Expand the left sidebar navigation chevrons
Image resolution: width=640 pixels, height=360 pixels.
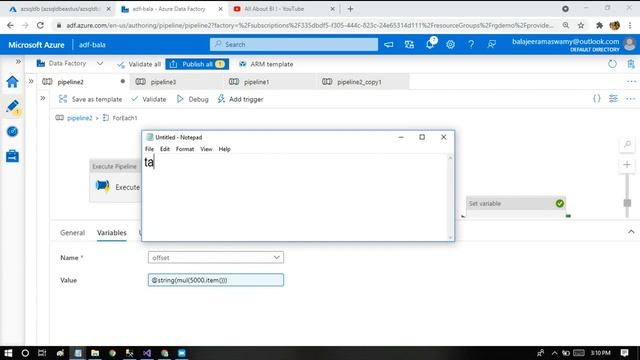[18, 62]
